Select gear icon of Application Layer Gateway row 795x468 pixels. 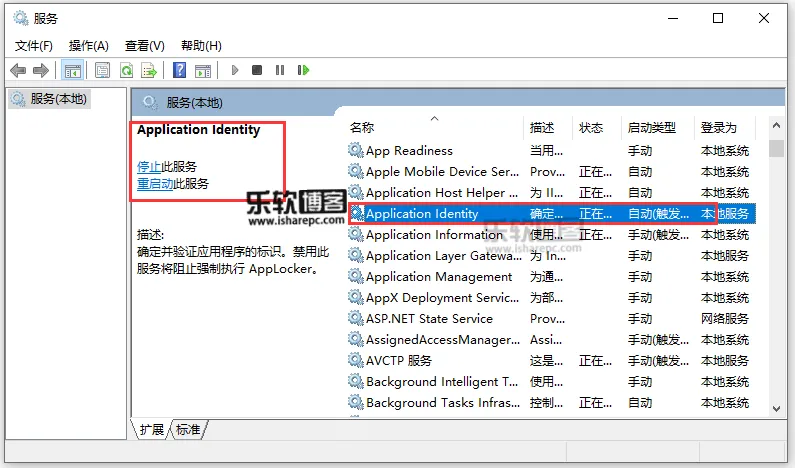356,256
